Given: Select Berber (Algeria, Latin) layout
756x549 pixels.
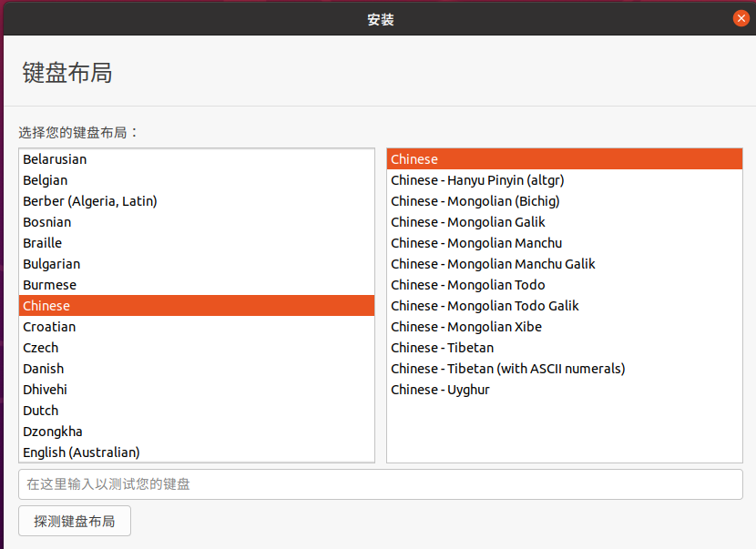Looking at the screenshot, I should [x=197, y=201].
